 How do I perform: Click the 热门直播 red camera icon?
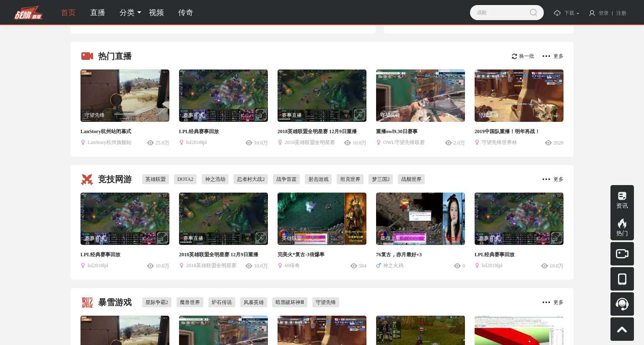tap(87, 56)
